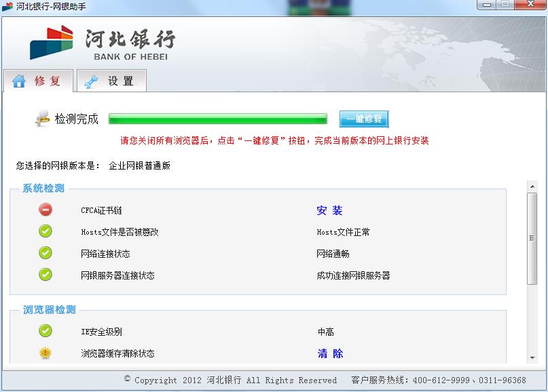Viewport: 548px width, 392px height.
Task: Click green check icon for 网银服务器连接状态
Action: click(x=45, y=275)
